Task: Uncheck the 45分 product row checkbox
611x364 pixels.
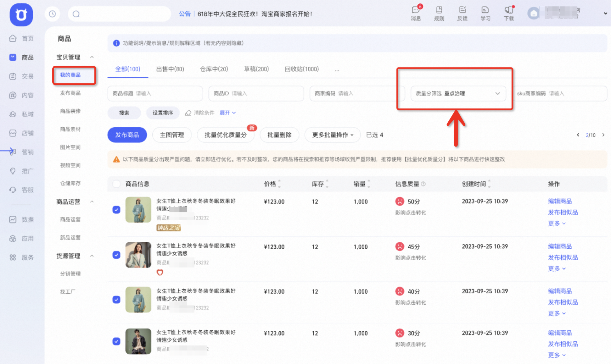Action: (116, 255)
